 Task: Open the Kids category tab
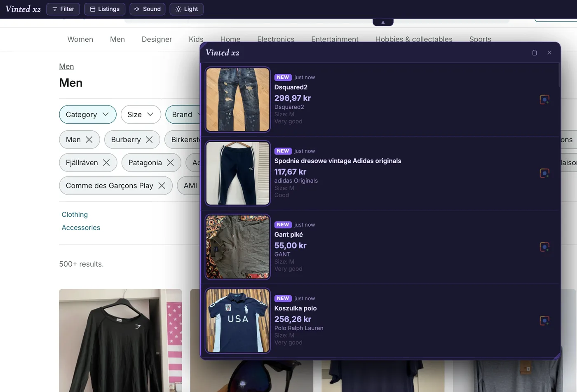pos(196,39)
